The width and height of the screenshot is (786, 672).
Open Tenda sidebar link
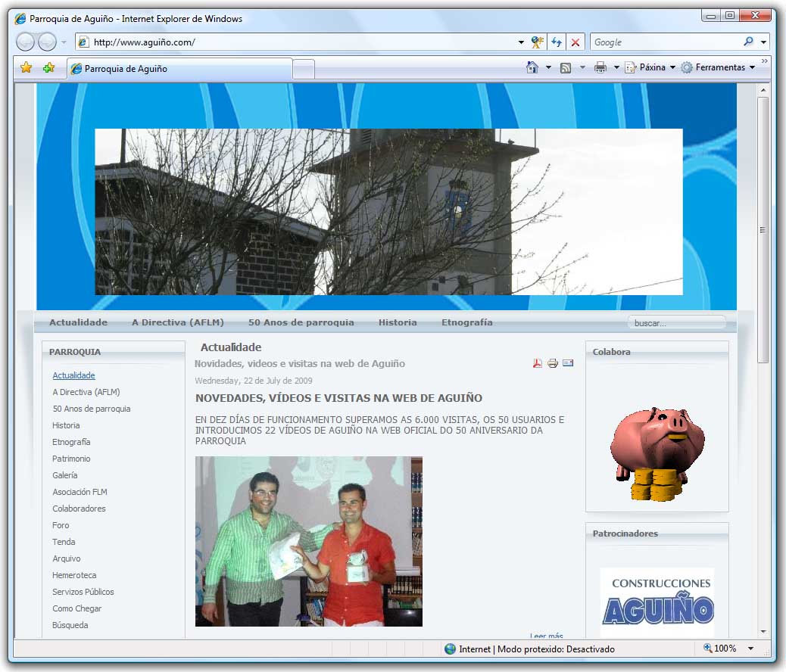(x=64, y=542)
